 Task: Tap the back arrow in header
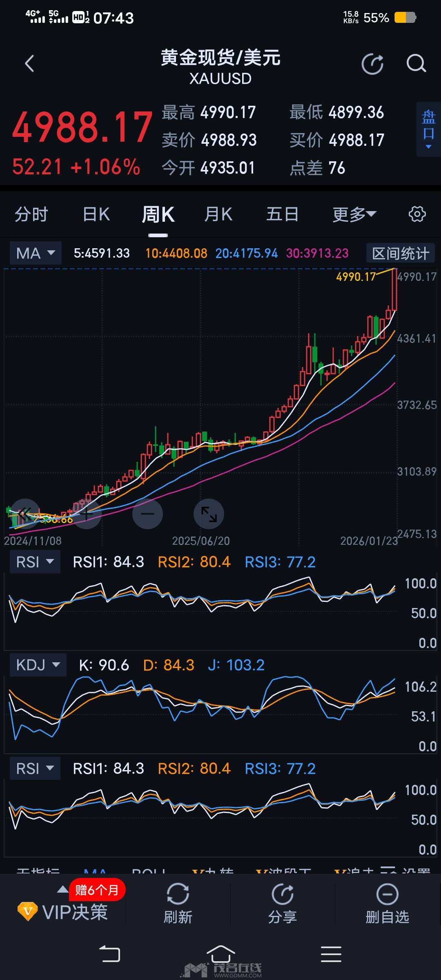click(29, 64)
